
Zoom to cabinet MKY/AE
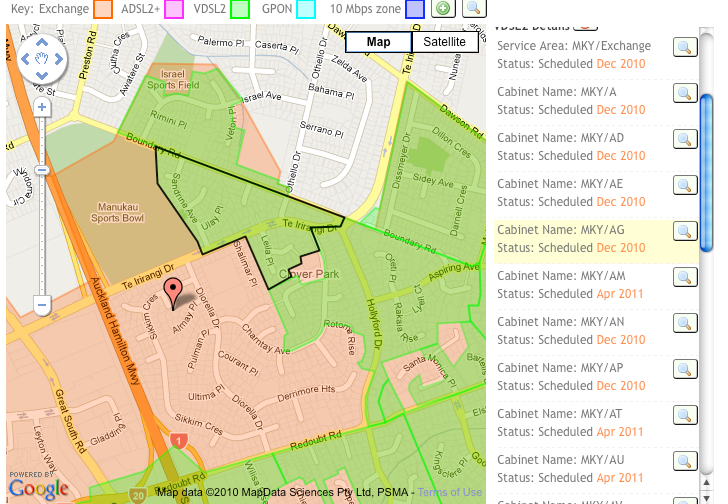(685, 185)
